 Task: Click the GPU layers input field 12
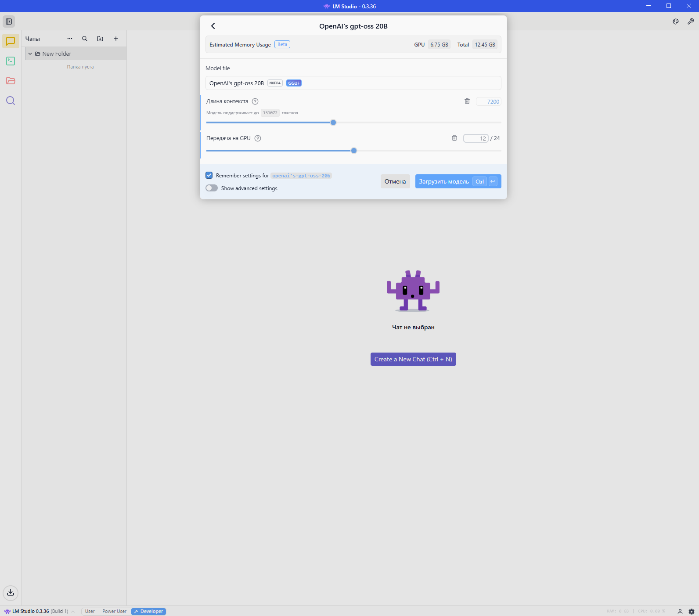point(476,138)
